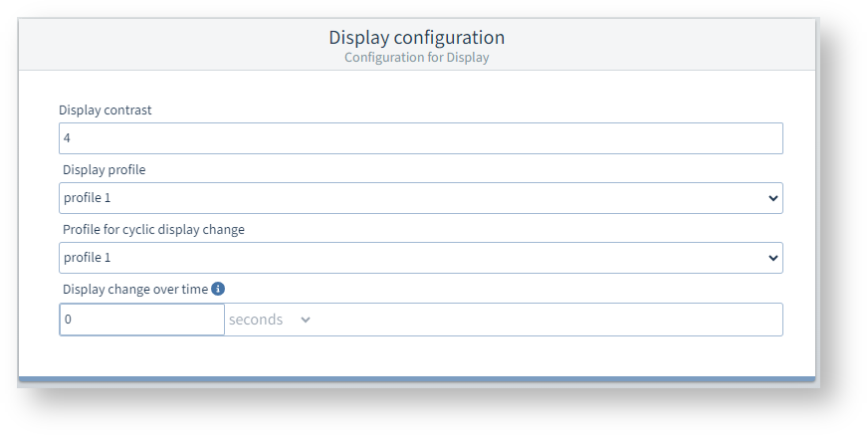Click the "Display contrast" label

pos(106,109)
